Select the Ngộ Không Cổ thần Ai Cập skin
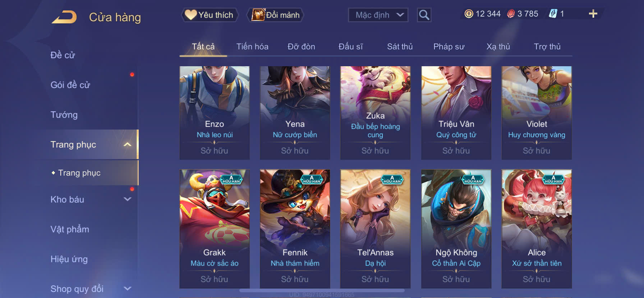 [456, 229]
